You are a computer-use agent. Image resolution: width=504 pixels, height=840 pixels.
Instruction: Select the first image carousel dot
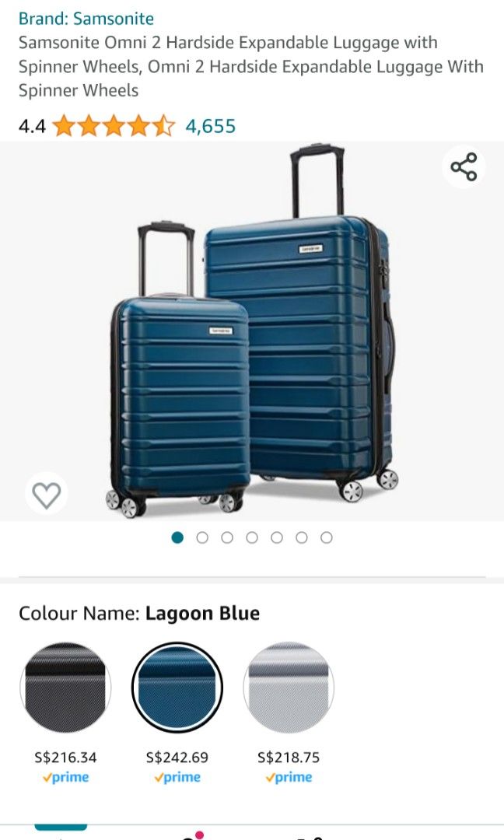point(177,537)
